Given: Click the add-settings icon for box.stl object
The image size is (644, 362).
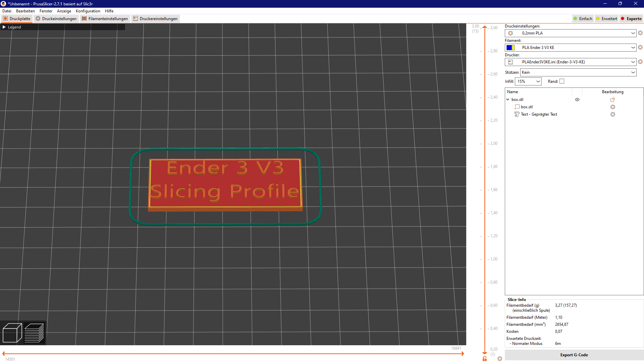Looking at the screenshot, I should pos(612,100).
